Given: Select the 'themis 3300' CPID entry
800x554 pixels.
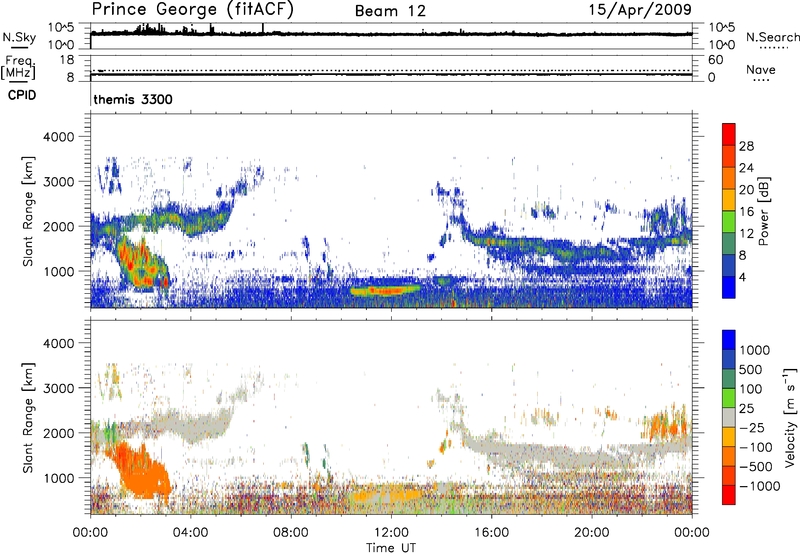Looking at the screenshot, I should (x=133, y=99).
